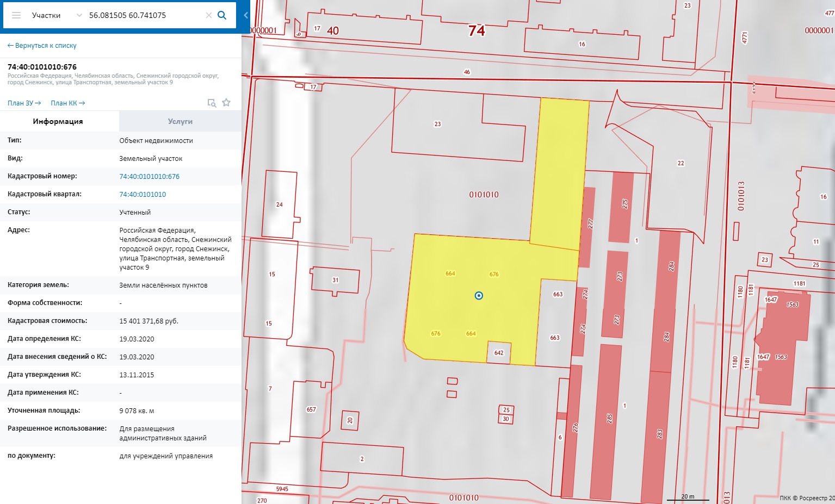Select the Информация tab

point(58,121)
